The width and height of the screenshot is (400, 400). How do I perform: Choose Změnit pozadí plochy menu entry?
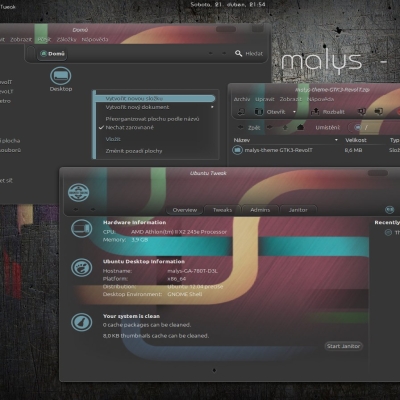pyautogui.click(x=134, y=151)
